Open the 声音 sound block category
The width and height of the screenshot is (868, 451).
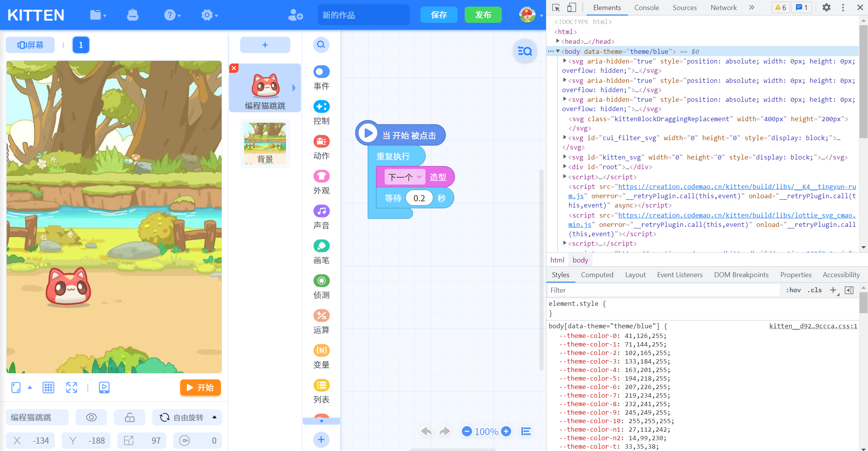(x=321, y=217)
